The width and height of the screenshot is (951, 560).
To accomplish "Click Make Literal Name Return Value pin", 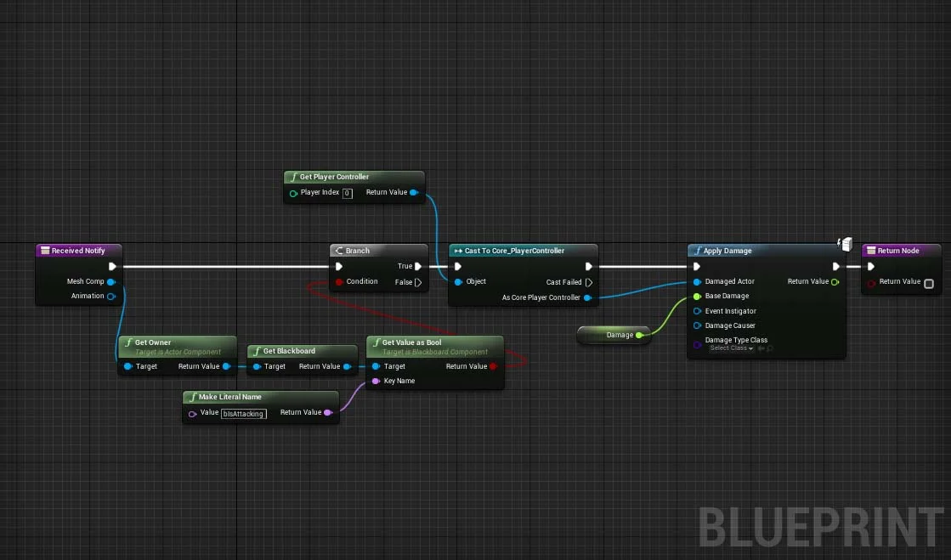I will click(328, 413).
